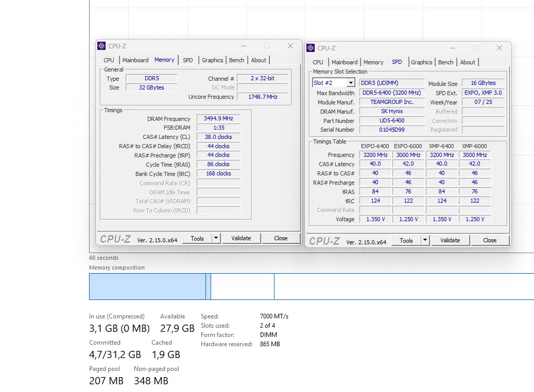Image resolution: width=534 pixels, height=392 pixels.
Task: Open the Slot #2 memory slot dropdown
Action: click(x=351, y=83)
